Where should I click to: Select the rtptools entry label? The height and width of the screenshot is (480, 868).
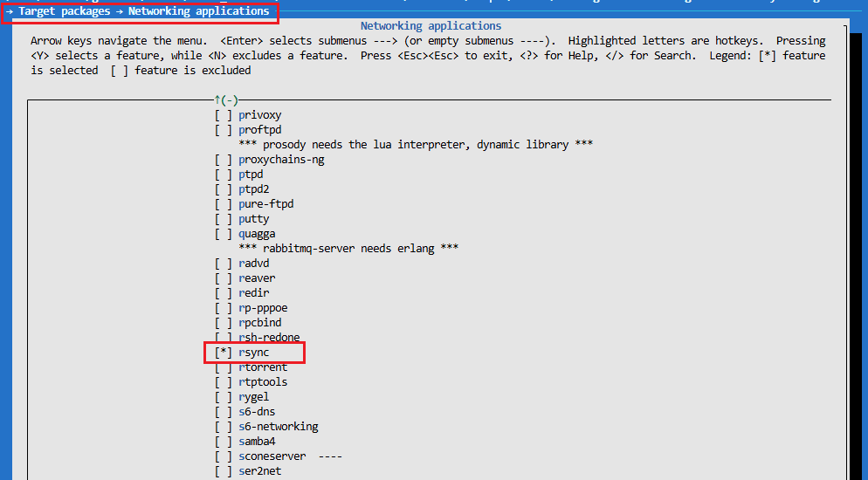(263, 382)
